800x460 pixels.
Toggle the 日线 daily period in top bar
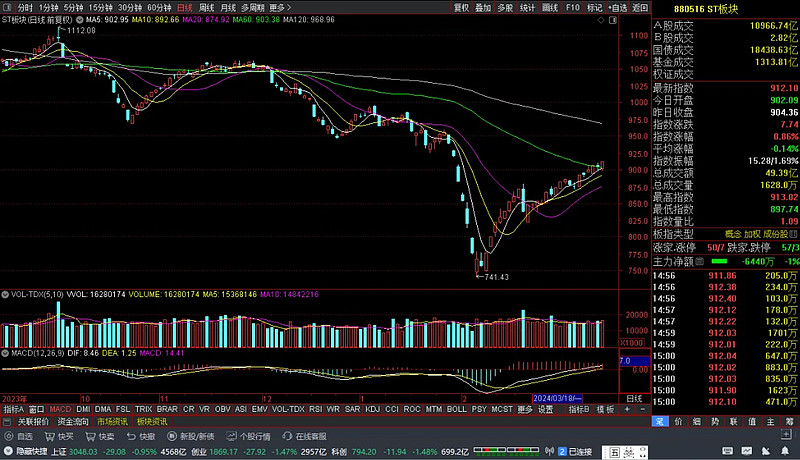(185, 7)
